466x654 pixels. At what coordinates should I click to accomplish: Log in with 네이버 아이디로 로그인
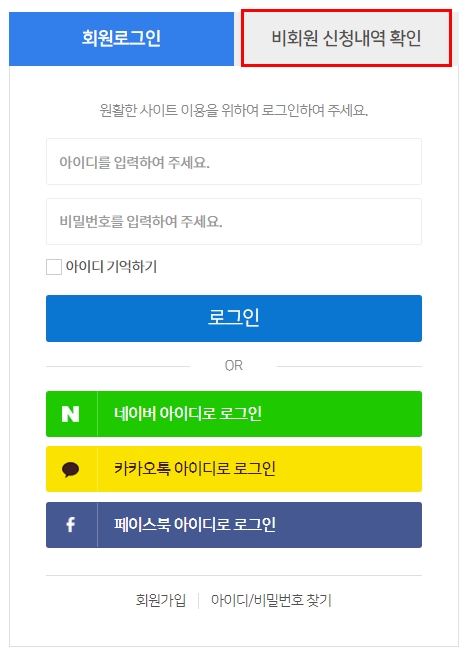coord(234,414)
